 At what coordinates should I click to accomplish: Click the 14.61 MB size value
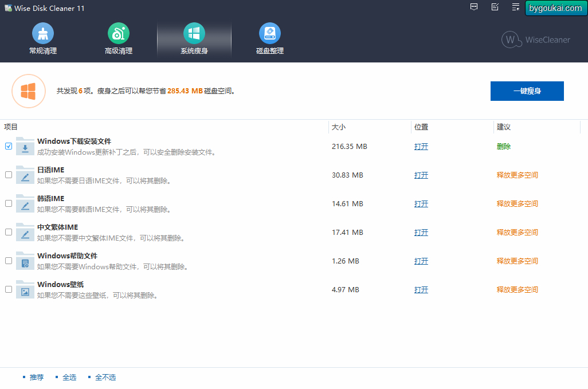pyautogui.click(x=347, y=204)
